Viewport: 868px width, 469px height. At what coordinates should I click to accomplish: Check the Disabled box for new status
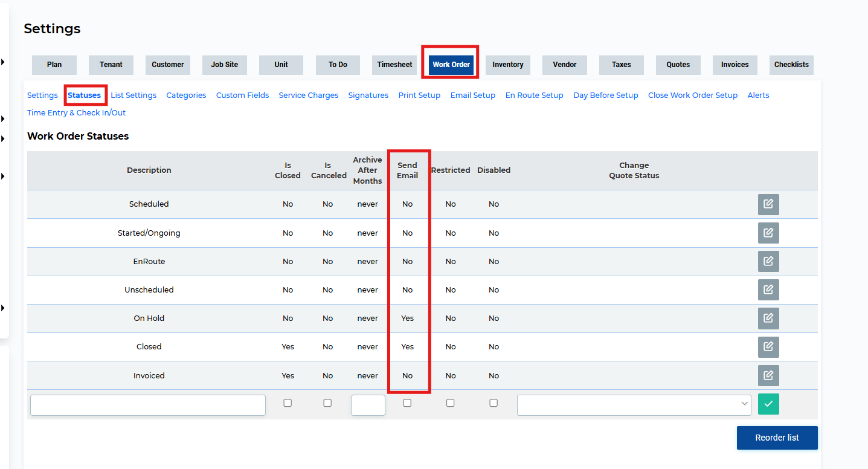click(493, 403)
